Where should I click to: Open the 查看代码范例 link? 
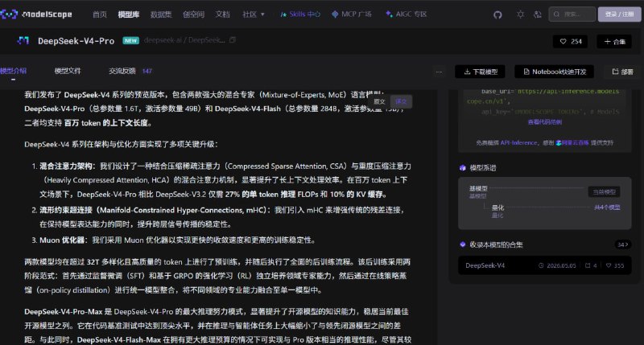coord(545,122)
